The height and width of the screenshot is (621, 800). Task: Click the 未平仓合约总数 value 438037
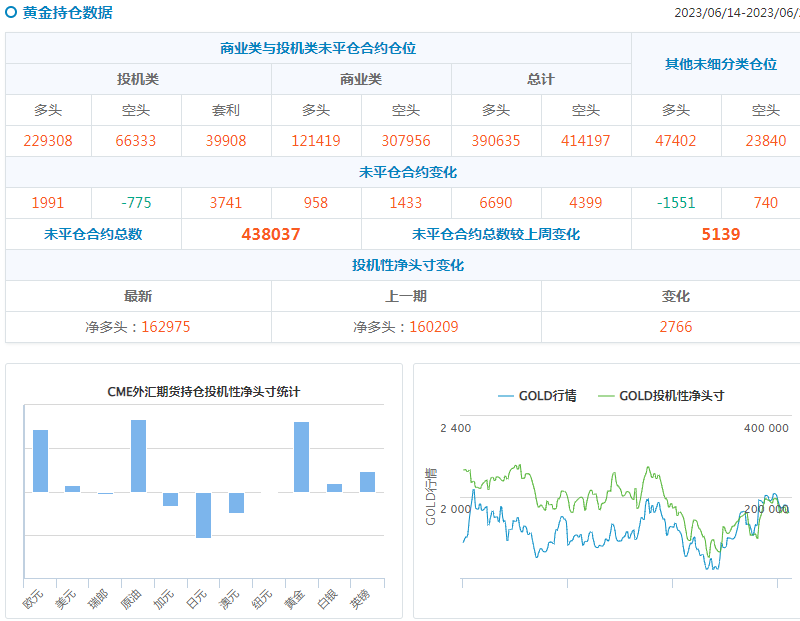click(x=271, y=234)
